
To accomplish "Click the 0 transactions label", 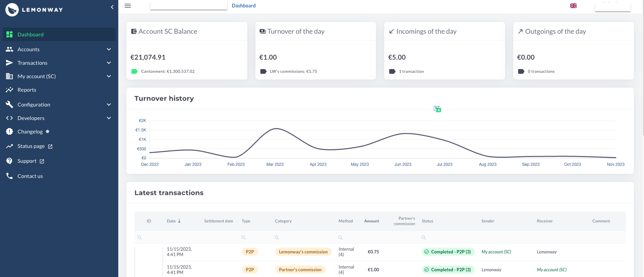I will [x=541, y=71].
